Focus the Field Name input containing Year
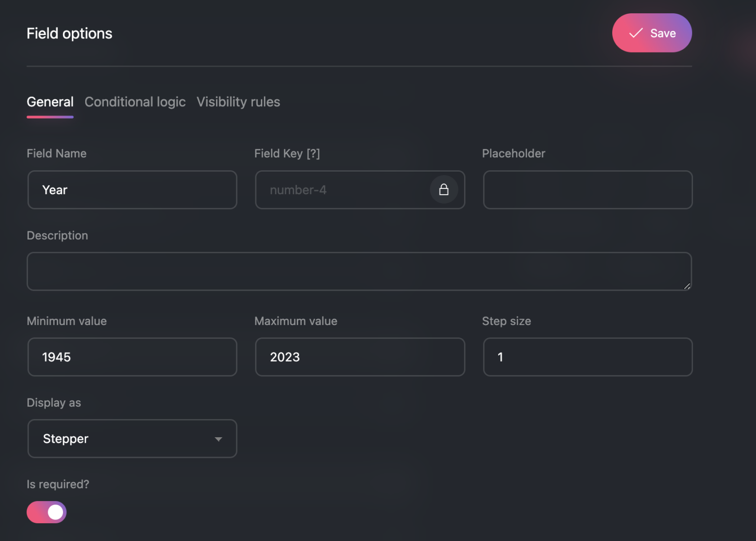The height and width of the screenshot is (541, 756). [x=132, y=190]
